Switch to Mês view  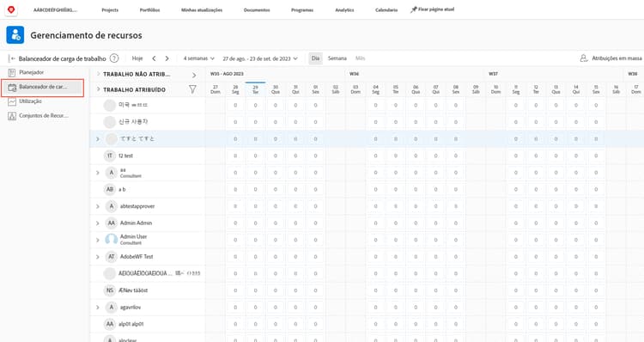click(360, 58)
